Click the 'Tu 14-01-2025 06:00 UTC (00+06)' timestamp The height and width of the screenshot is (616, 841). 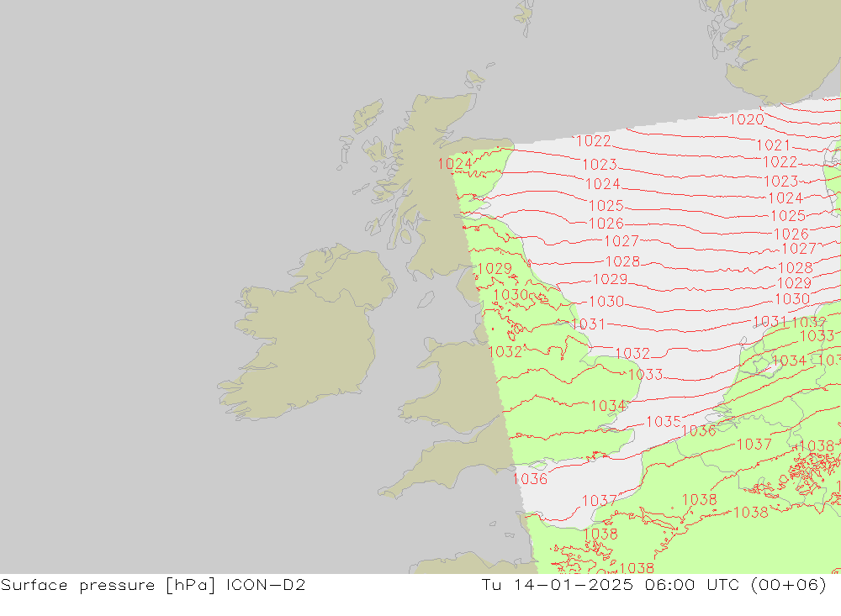coord(653,585)
